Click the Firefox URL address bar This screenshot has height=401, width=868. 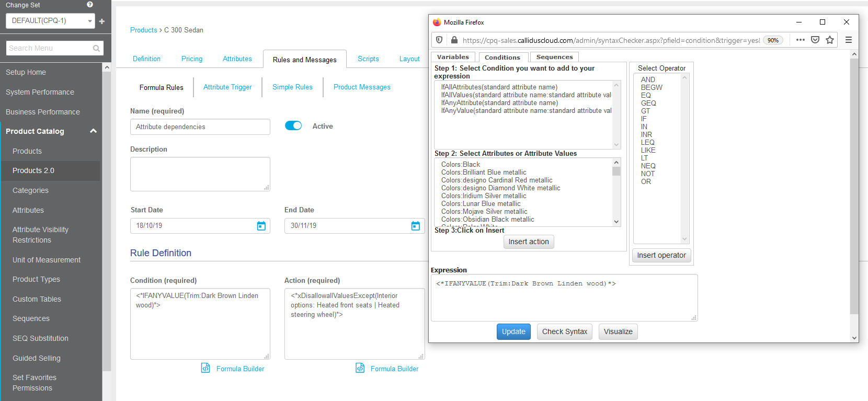coord(611,40)
